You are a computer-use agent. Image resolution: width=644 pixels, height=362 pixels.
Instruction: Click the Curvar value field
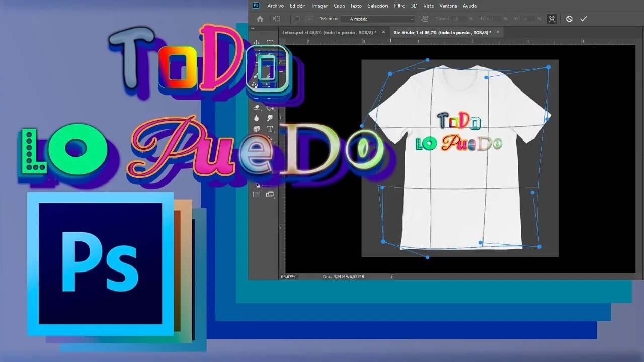point(459,19)
